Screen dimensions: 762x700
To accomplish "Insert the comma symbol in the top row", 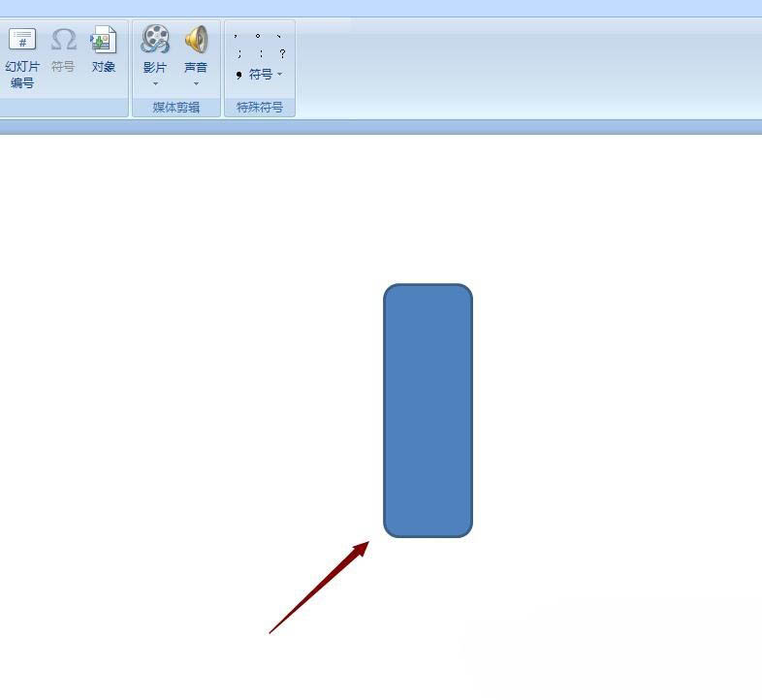I will (x=236, y=36).
